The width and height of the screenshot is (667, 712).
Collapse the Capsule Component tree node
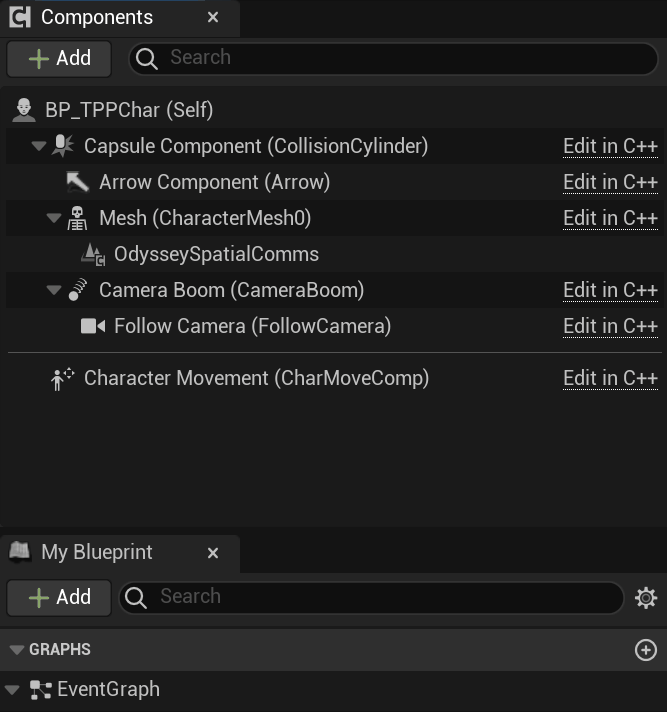(x=39, y=146)
